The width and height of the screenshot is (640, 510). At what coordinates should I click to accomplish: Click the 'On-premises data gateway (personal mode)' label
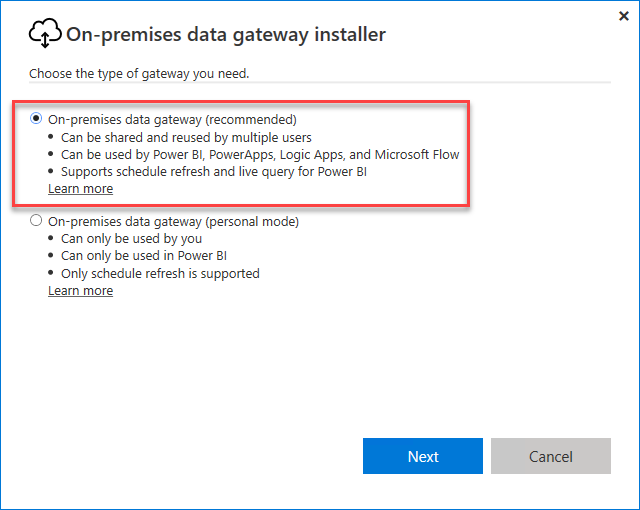[x=173, y=221]
